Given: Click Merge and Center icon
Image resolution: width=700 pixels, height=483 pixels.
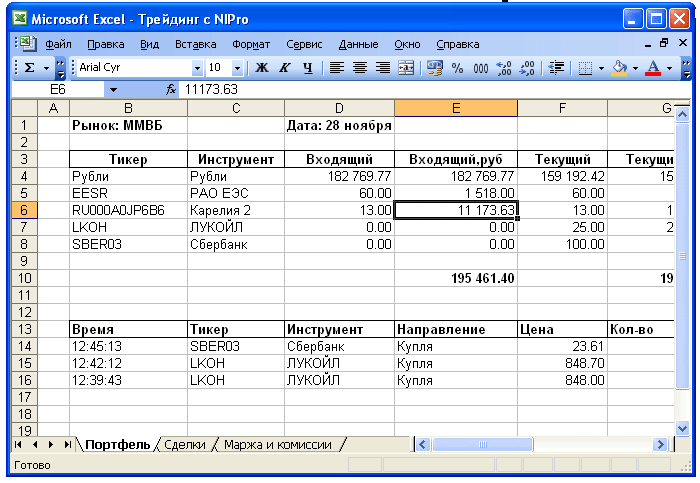Looking at the screenshot, I should [x=406, y=68].
